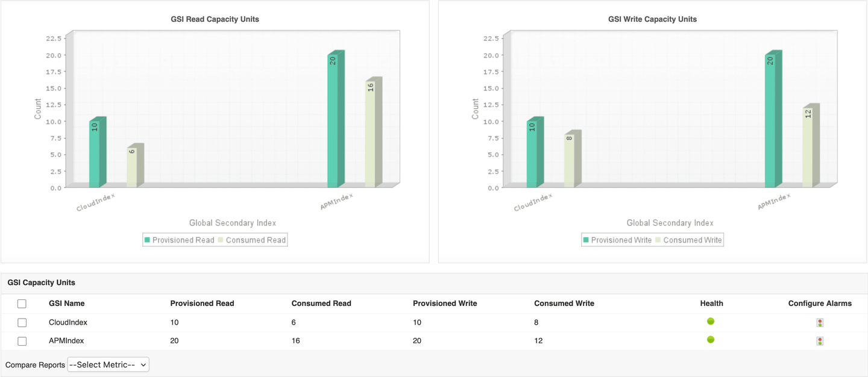Click the Provisioned Read legend swatch
The height and width of the screenshot is (377, 868).
147,240
